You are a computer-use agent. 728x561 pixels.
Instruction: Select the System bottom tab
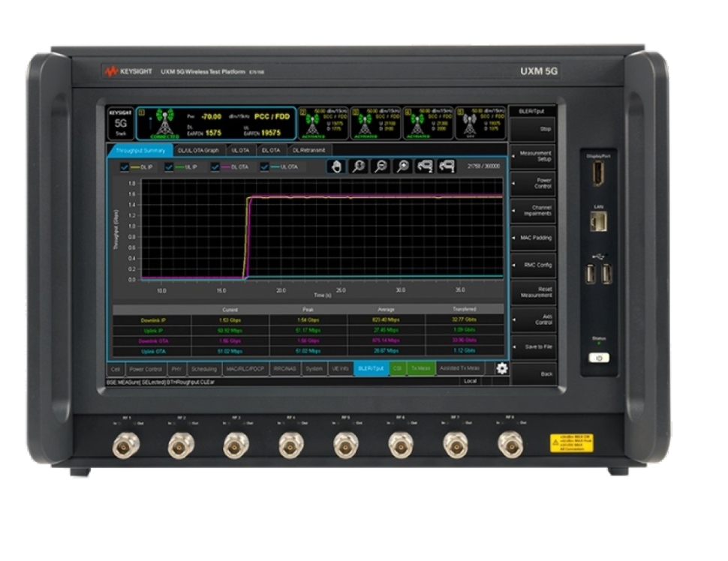click(x=314, y=369)
